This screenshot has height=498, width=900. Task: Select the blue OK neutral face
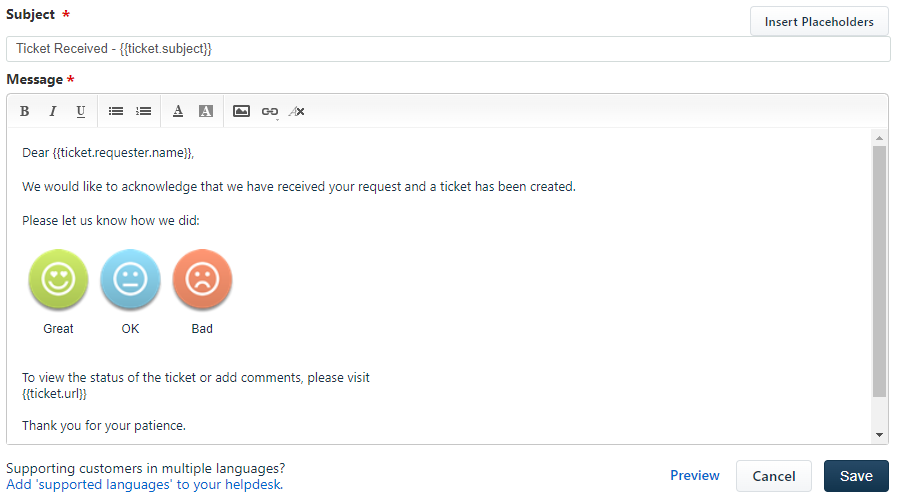[x=130, y=279]
